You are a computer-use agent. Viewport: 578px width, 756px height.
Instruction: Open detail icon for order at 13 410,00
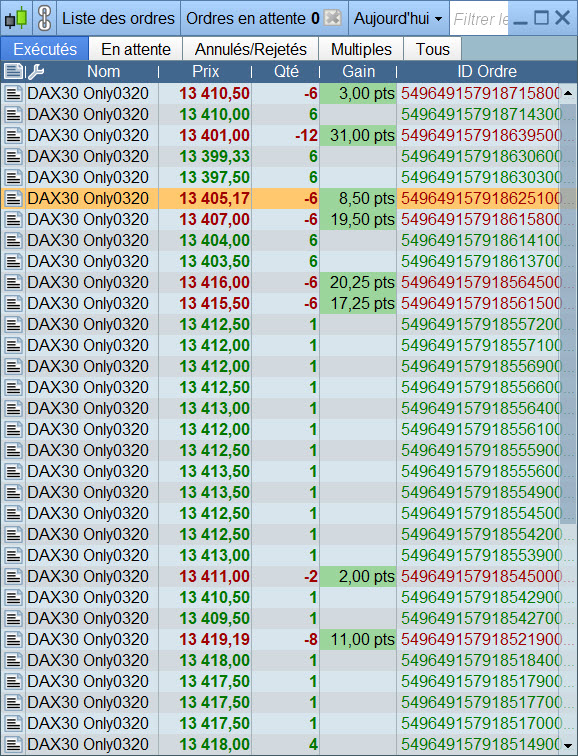click(x=13, y=114)
